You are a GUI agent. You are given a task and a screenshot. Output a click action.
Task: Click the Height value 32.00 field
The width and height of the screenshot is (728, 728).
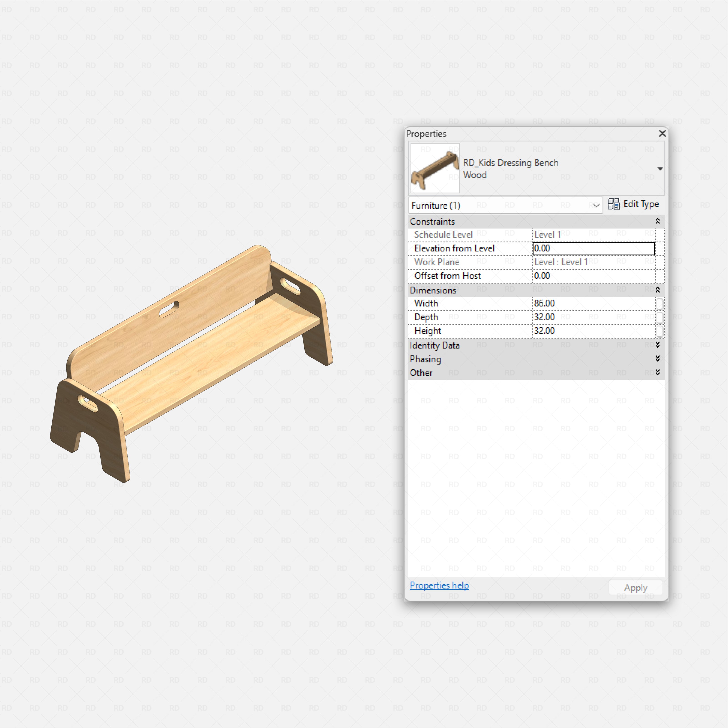tap(593, 331)
